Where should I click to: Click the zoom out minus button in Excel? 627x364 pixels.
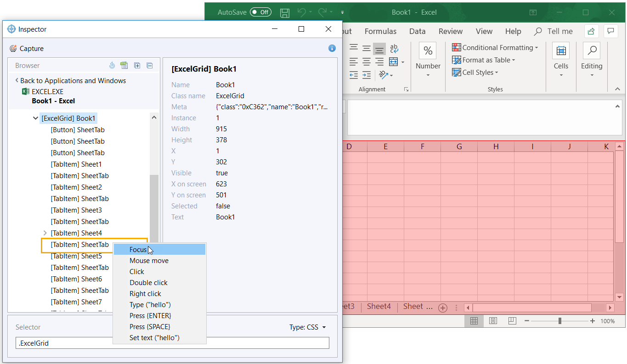click(x=527, y=321)
